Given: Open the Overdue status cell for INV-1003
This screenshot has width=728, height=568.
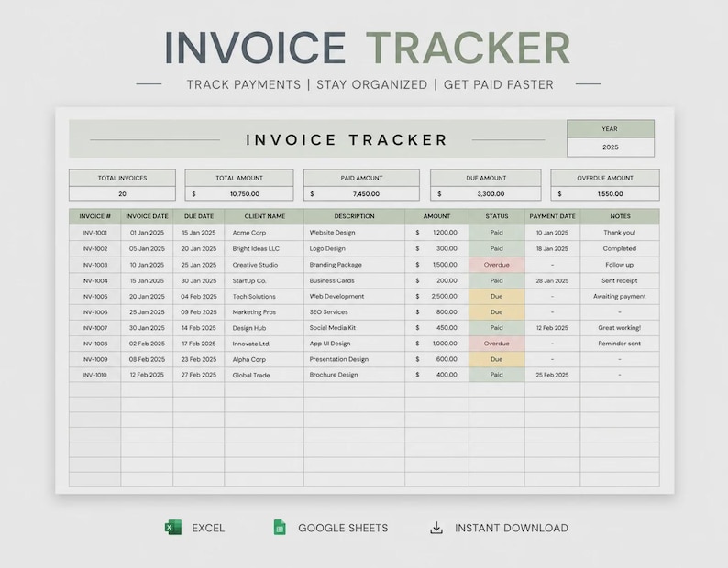Looking at the screenshot, I should (497, 265).
